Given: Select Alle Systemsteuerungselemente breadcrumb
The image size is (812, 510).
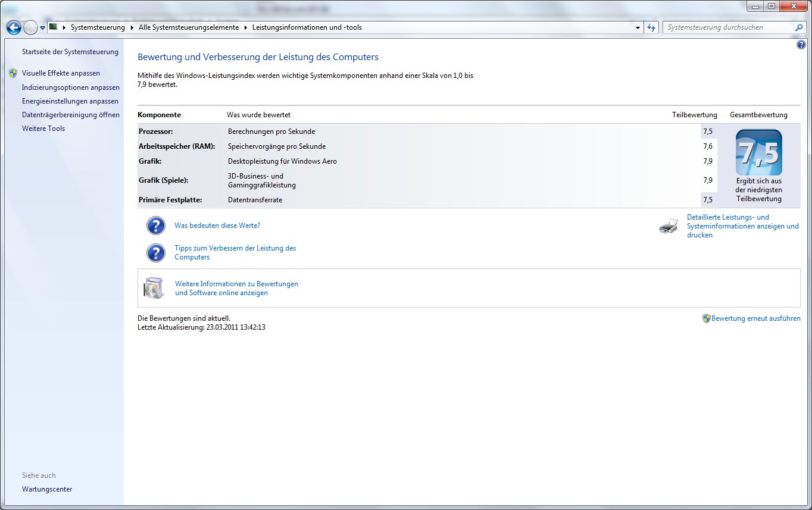Looking at the screenshot, I should coord(188,27).
